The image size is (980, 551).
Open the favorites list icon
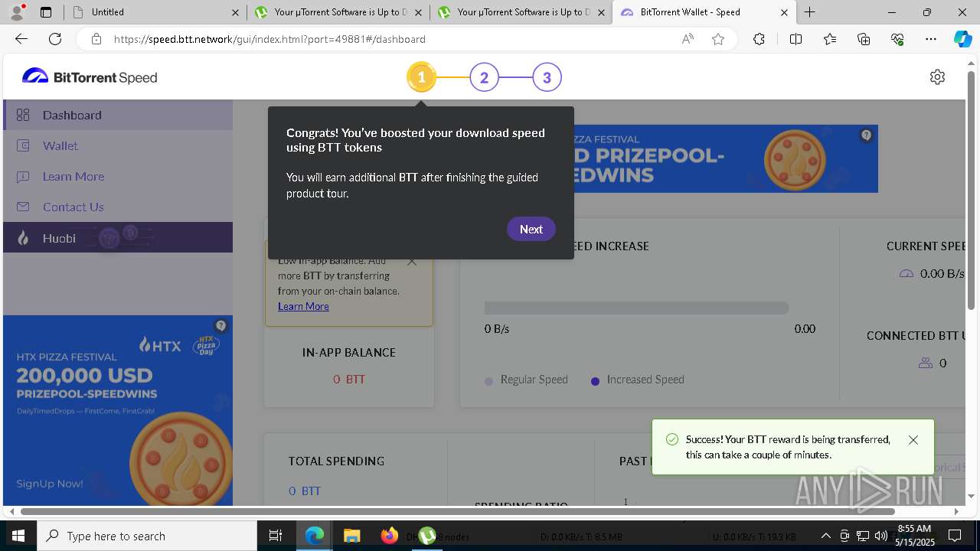pos(830,39)
